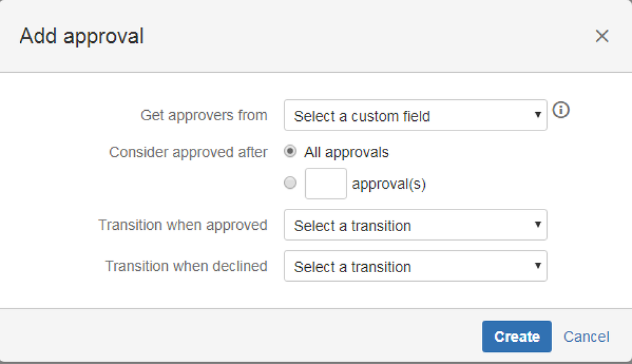Choose the numbered approval(s) radio button
632x364 pixels.
[290, 183]
